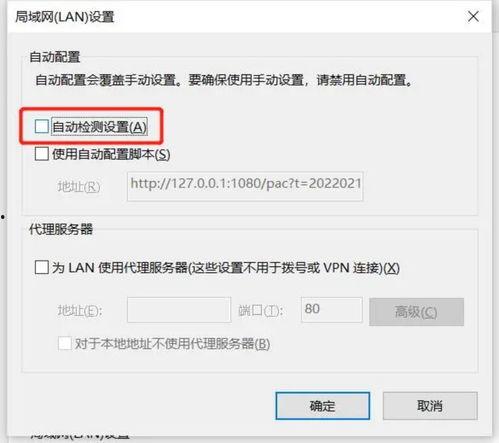
Task: Click the 使用自动配置脚本(S) label text
Action: click(111, 154)
